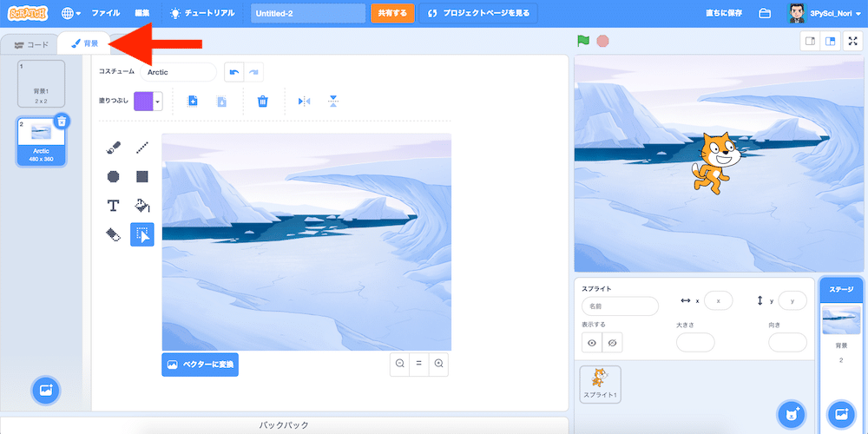Image resolution: width=868 pixels, height=434 pixels.
Task: Select the Fill bucket tool
Action: point(142,206)
